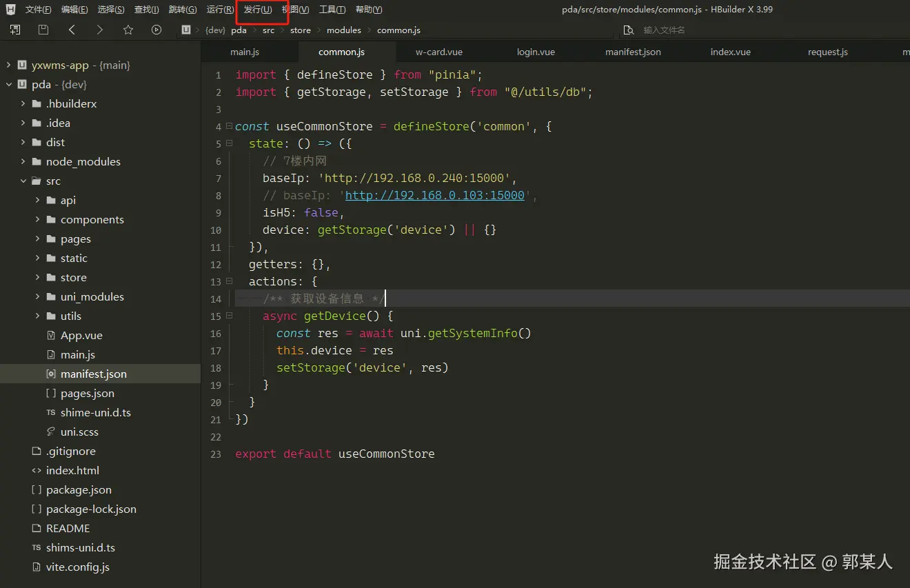Expand the api folder
The width and height of the screenshot is (910, 588).
click(37, 200)
